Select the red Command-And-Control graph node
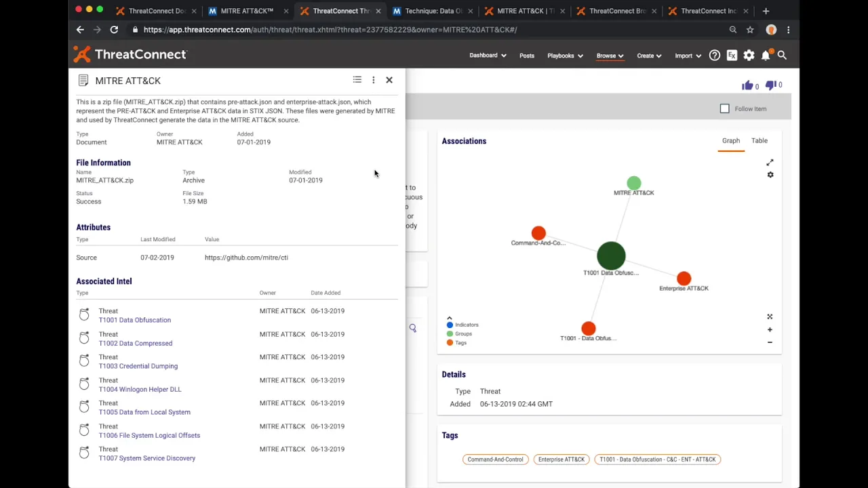This screenshot has height=488, width=868. [538, 233]
